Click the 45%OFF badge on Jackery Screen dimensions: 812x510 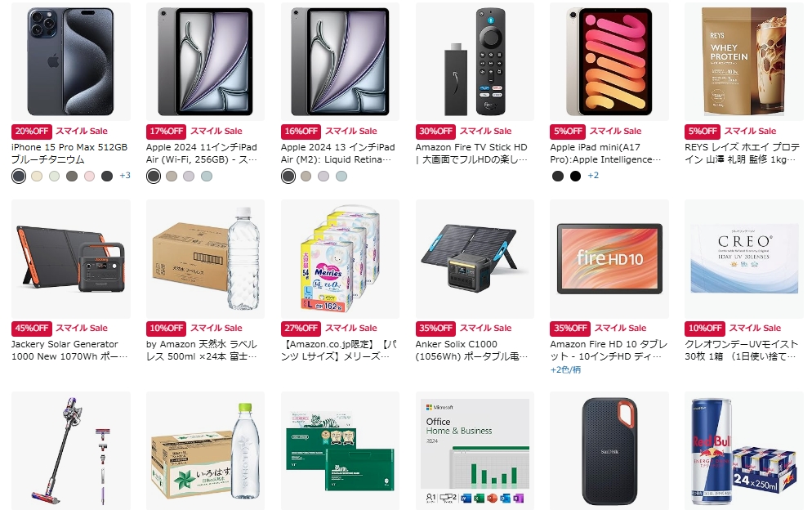pyautogui.click(x=32, y=328)
